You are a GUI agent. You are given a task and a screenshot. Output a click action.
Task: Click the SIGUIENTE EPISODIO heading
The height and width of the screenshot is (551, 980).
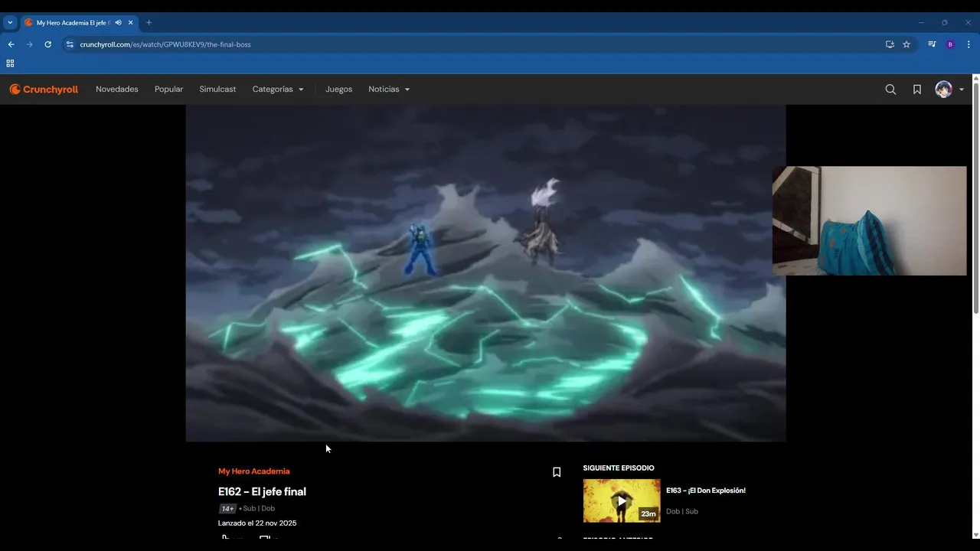pyautogui.click(x=619, y=468)
